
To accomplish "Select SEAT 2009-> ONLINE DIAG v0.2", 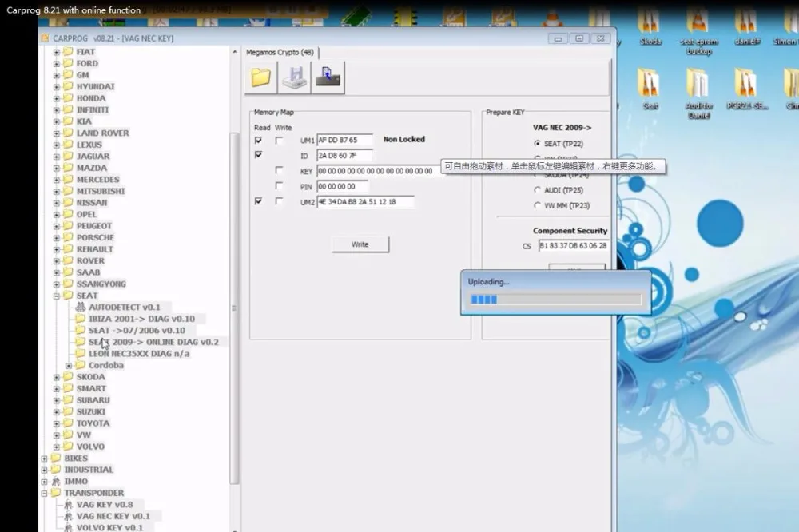I will click(153, 342).
